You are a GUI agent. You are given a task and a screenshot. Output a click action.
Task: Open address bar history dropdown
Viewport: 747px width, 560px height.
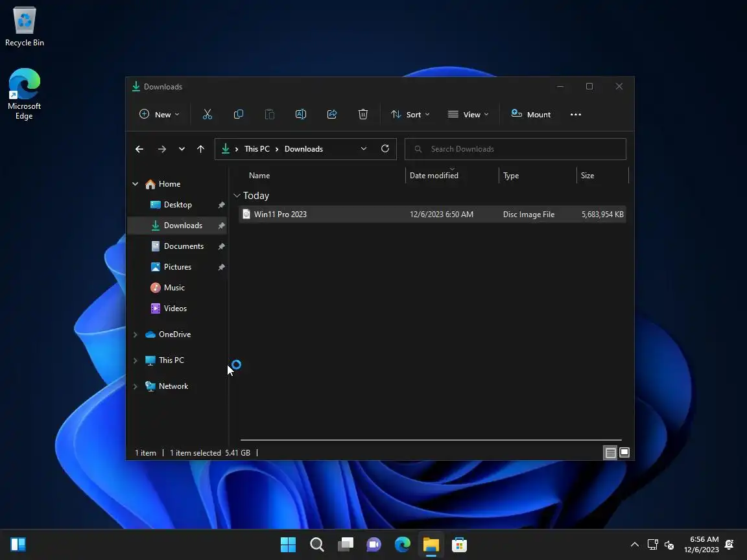click(364, 148)
